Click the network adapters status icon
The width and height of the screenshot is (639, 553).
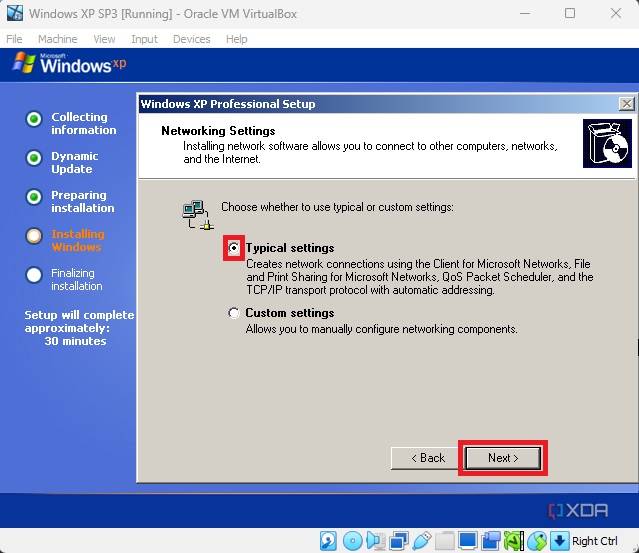point(399,541)
